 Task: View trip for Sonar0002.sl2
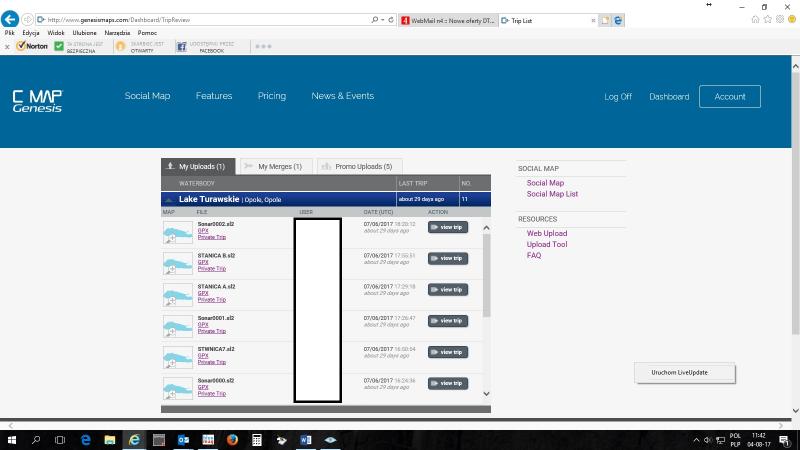pyautogui.click(x=447, y=227)
